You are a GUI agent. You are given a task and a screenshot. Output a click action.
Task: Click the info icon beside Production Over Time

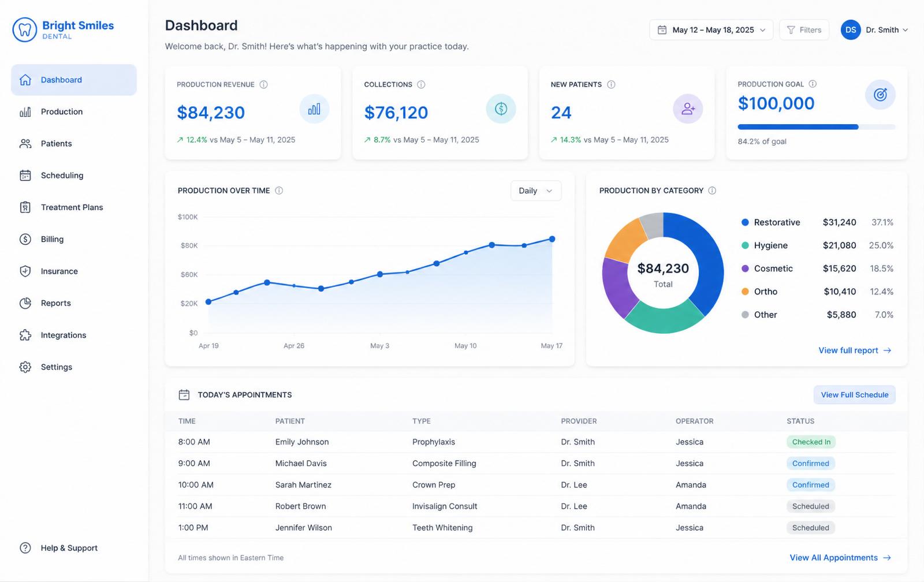tap(279, 191)
